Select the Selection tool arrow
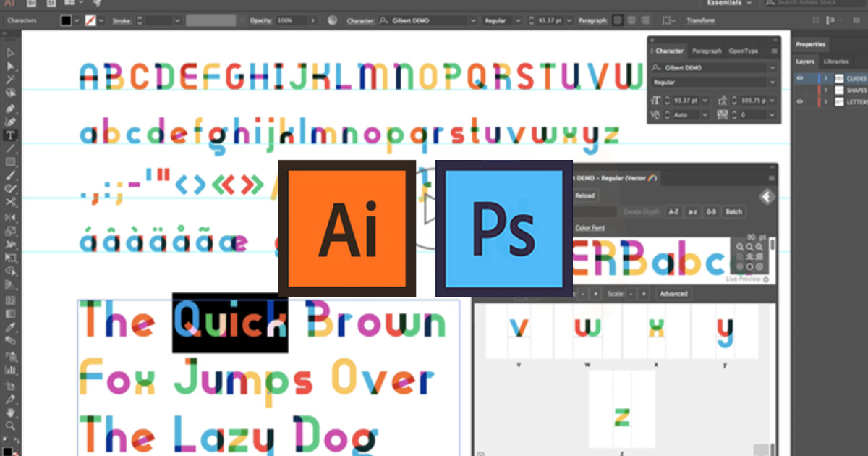Image resolution: width=868 pixels, height=456 pixels. click(x=11, y=53)
